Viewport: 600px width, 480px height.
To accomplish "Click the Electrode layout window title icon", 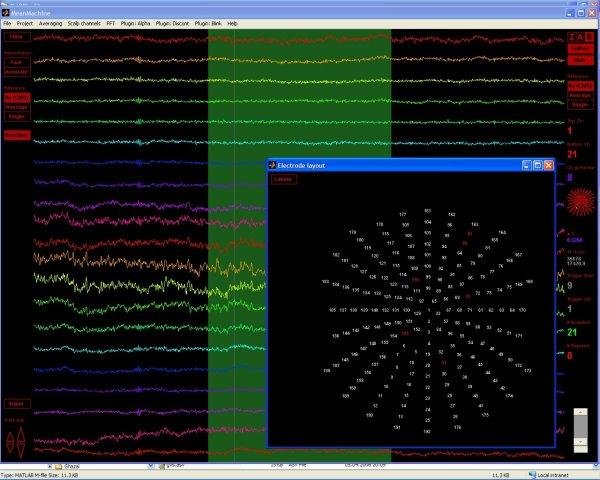I will click(273, 164).
